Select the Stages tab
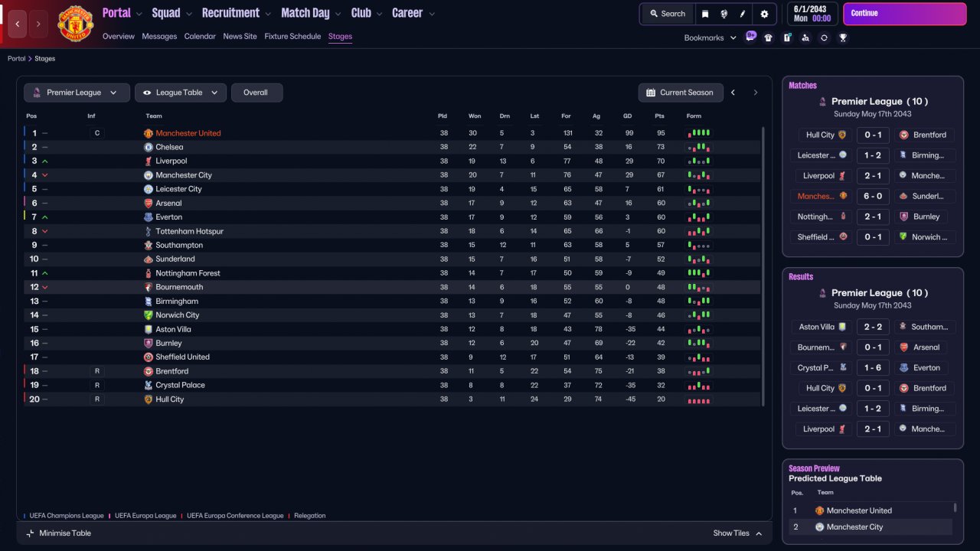 click(340, 36)
